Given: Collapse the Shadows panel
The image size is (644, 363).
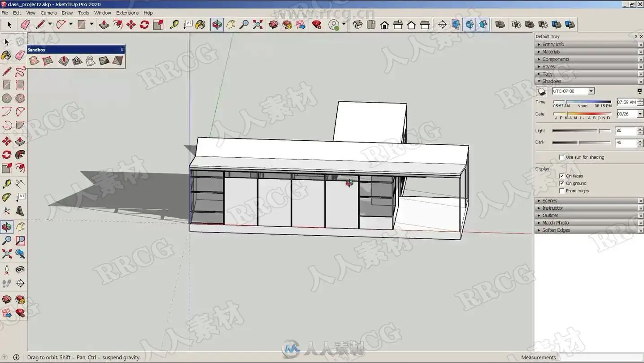Looking at the screenshot, I should [589, 82].
